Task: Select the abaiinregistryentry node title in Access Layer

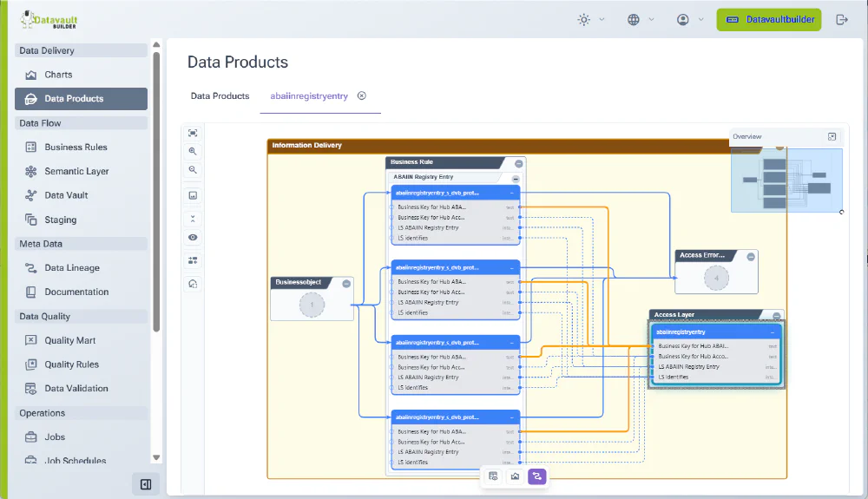Action: coord(681,332)
